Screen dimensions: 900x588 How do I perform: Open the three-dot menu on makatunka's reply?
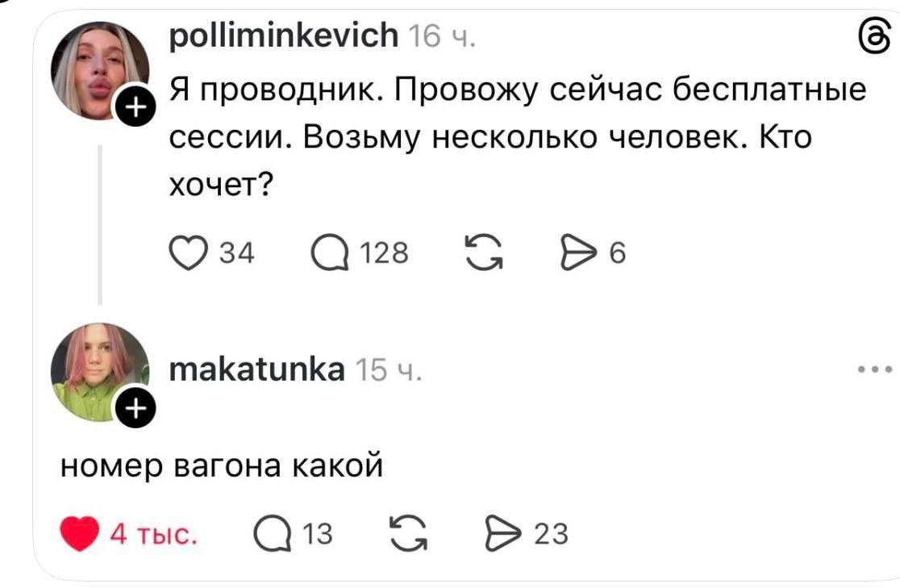pos(875,369)
